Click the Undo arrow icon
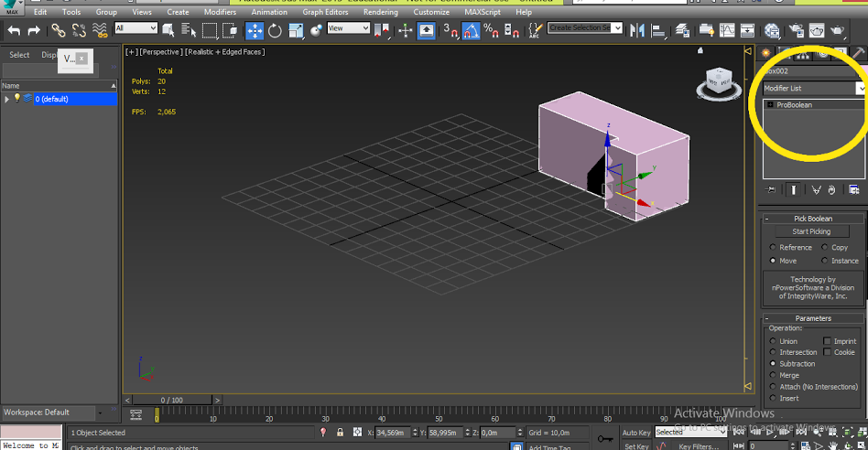This screenshot has width=868, height=450. [x=14, y=30]
